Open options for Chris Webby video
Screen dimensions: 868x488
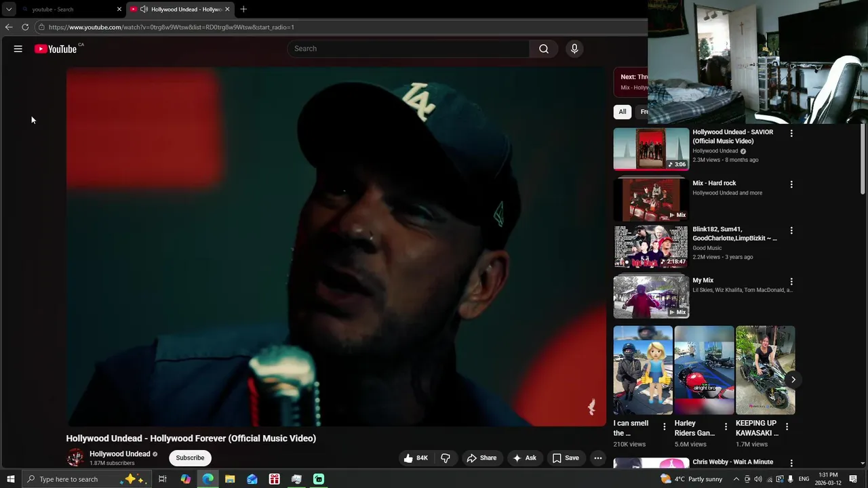coord(791,463)
